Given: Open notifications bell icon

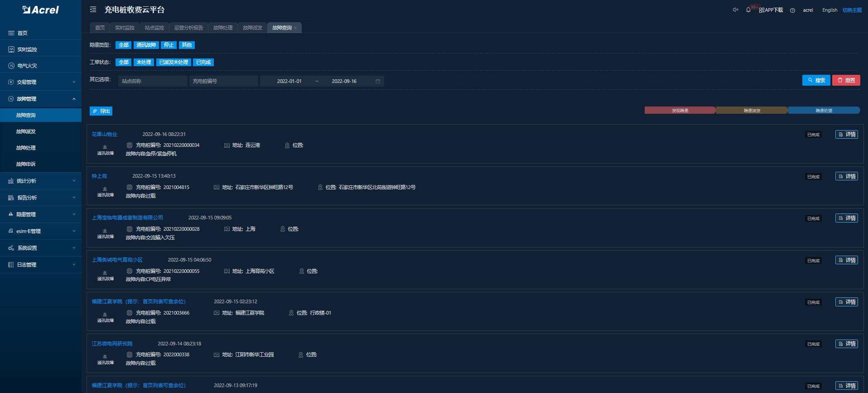Looking at the screenshot, I should (748, 10).
